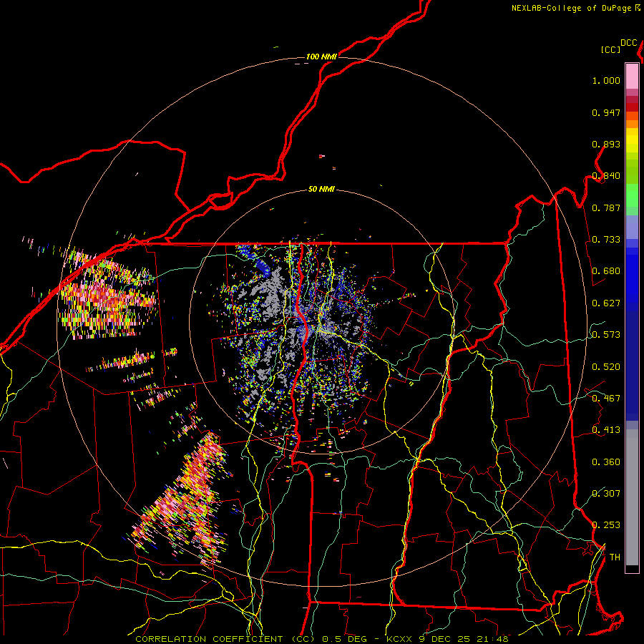This screenshot has height=644, width=644.
Task: Click the KCXX radar site identifier
Action: click(x=399, y=639)
